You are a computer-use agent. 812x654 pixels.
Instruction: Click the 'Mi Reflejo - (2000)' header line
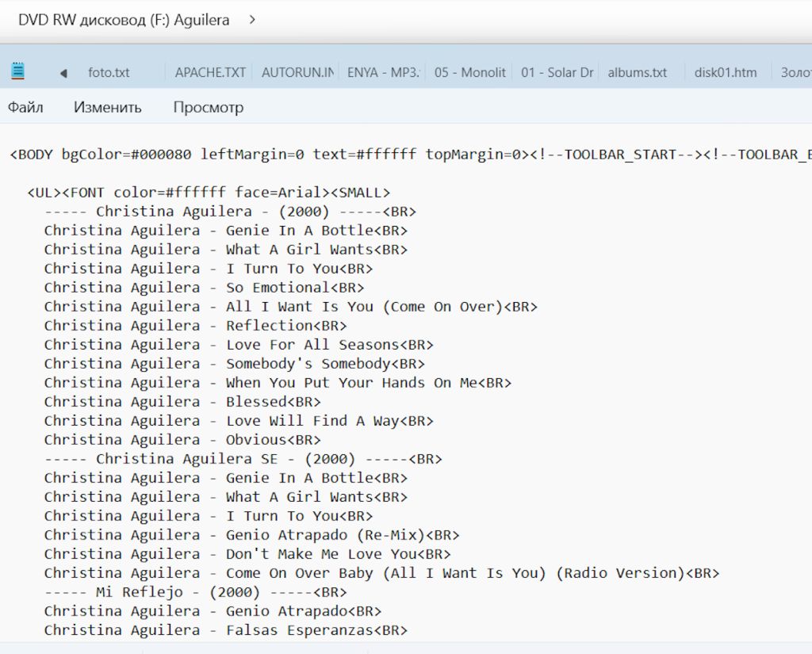tap(196, 592)
